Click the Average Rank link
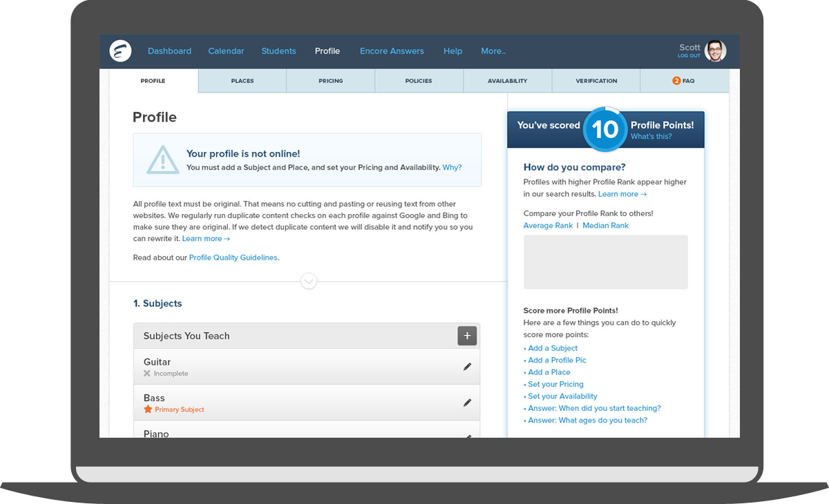 pyautogui.click(x=548, y=225)
